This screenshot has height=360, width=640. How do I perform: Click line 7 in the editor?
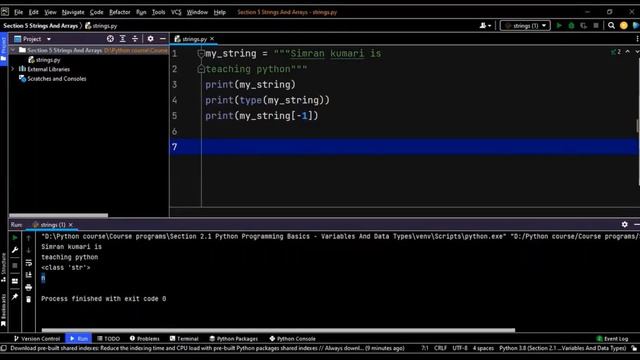(404, 147)
